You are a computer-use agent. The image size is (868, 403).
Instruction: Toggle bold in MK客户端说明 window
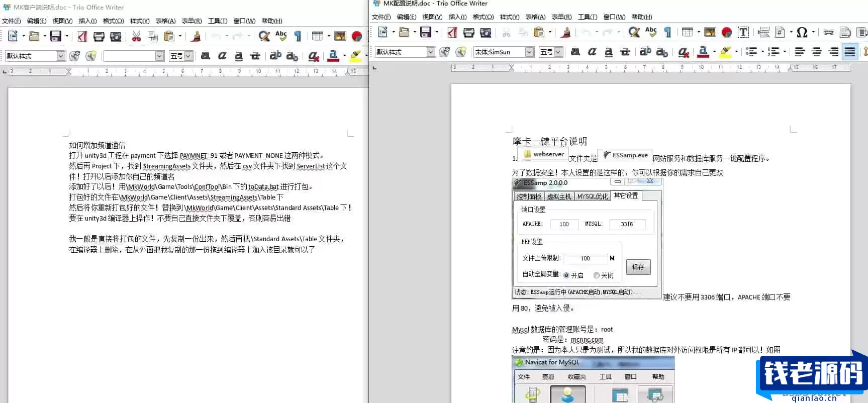pyautogui.click(x=206, y=56)
